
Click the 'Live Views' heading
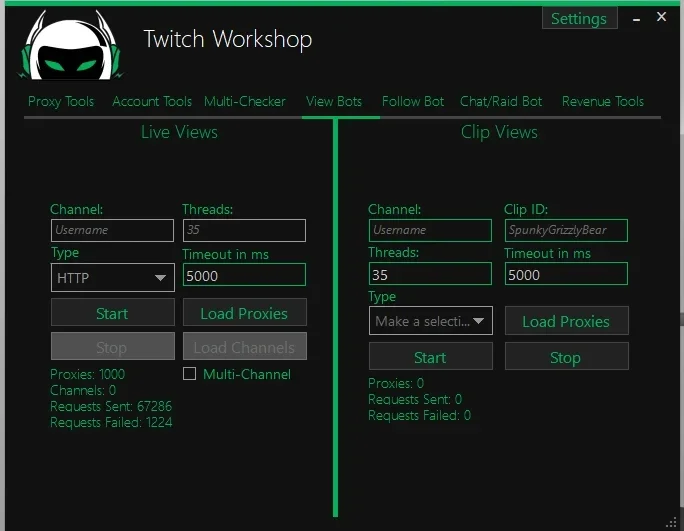(x=179, y=132)
